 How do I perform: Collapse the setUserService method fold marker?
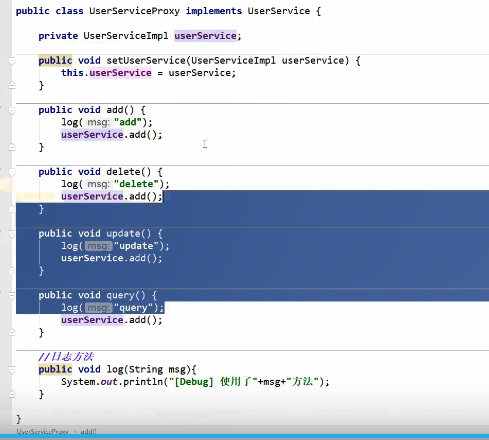(12, 61)
